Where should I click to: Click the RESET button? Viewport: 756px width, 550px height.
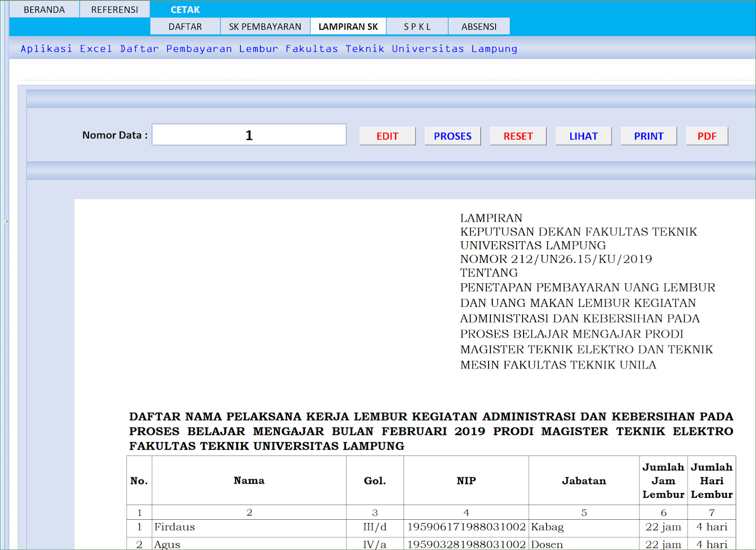518,136
